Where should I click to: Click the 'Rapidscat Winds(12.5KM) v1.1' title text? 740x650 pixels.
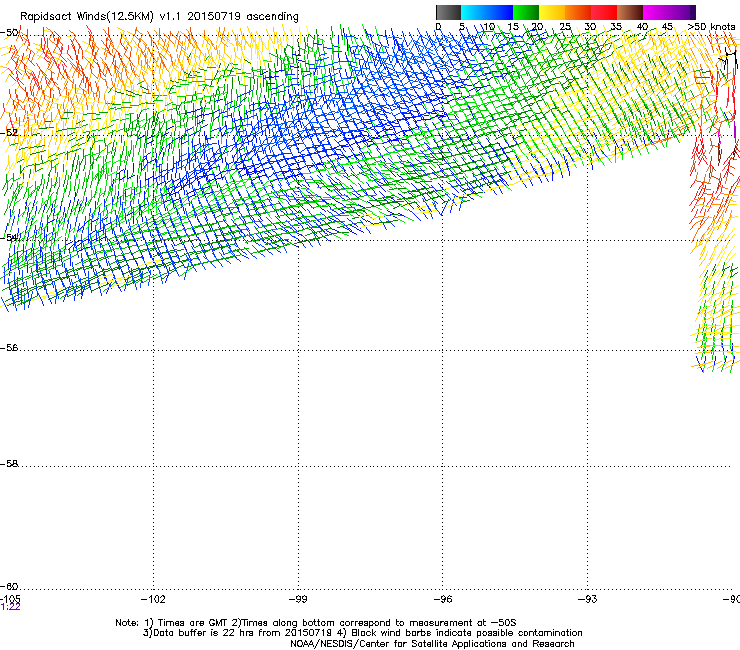click(101, 17)
